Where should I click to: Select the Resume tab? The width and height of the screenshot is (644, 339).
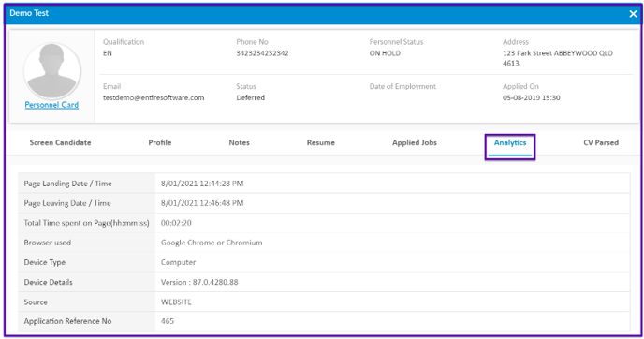click(x=321, y=142)
